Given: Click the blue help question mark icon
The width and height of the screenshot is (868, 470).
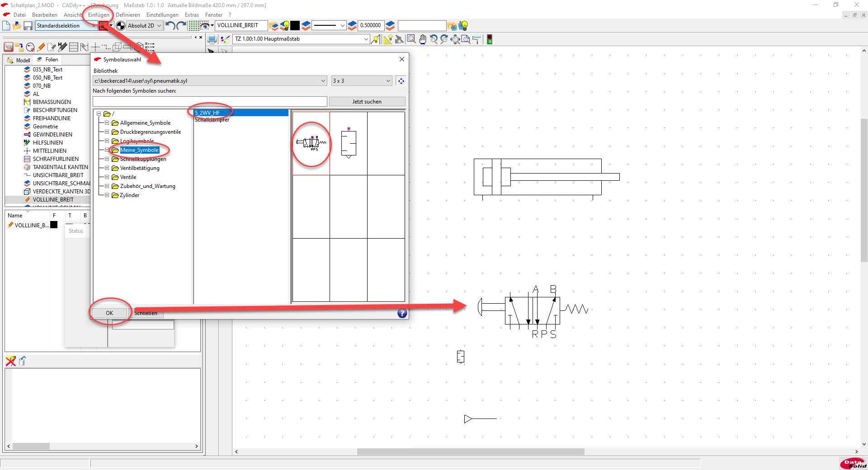Looking at the screenshot, I should [x=402, y=313].
